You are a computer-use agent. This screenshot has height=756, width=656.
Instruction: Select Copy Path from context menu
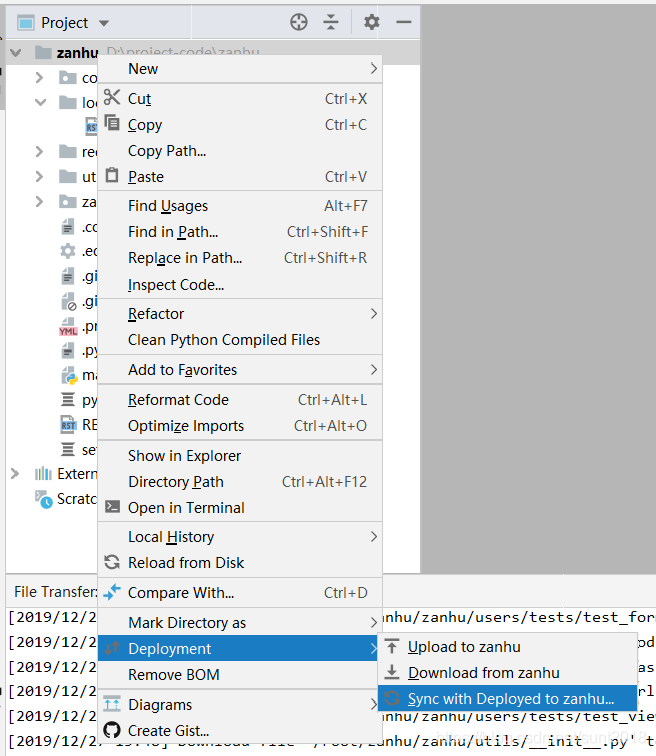click(240, 151)
